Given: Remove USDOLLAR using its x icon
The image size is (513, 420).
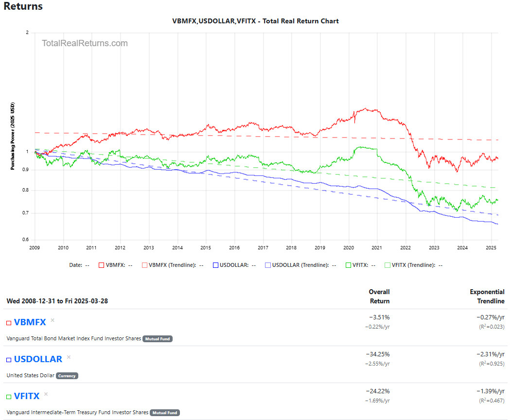Looking at the screenshot, I should [x=69, y=357].
